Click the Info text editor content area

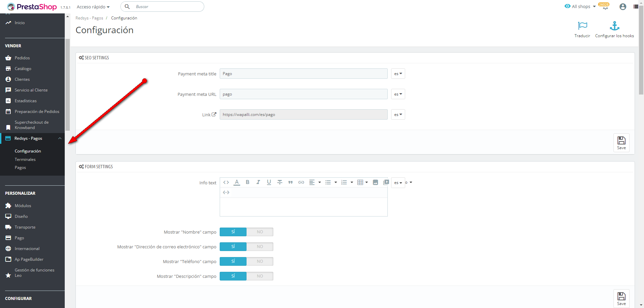pyautogui.click(x=304, y=207)
